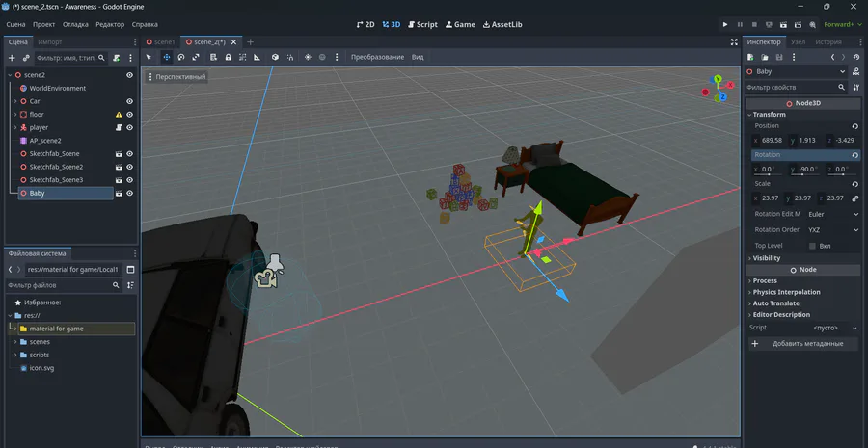
Task: Open object history icon in Inspector
Action: (x=856, y=57)
